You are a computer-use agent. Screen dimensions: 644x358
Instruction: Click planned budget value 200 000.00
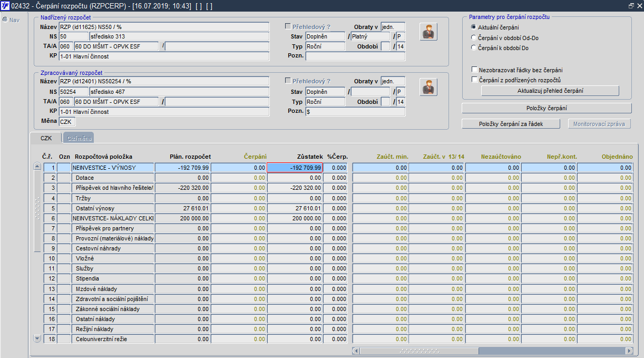pos(183,218)
